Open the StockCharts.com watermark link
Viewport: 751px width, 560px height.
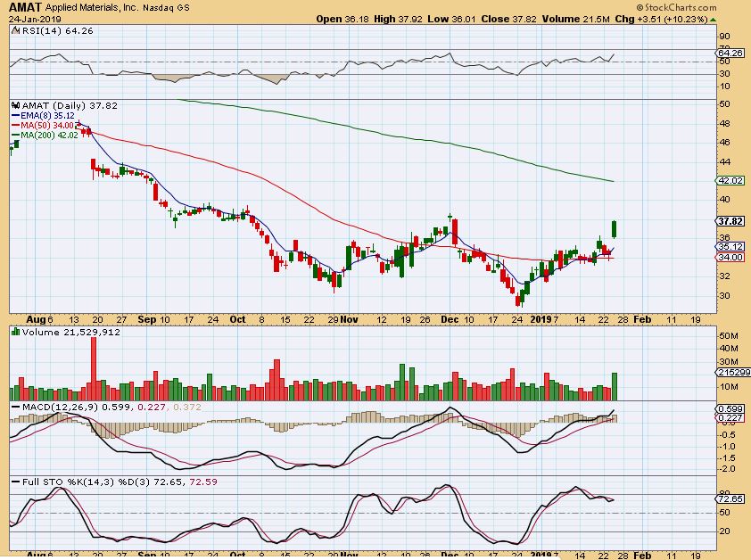point(676,7)
